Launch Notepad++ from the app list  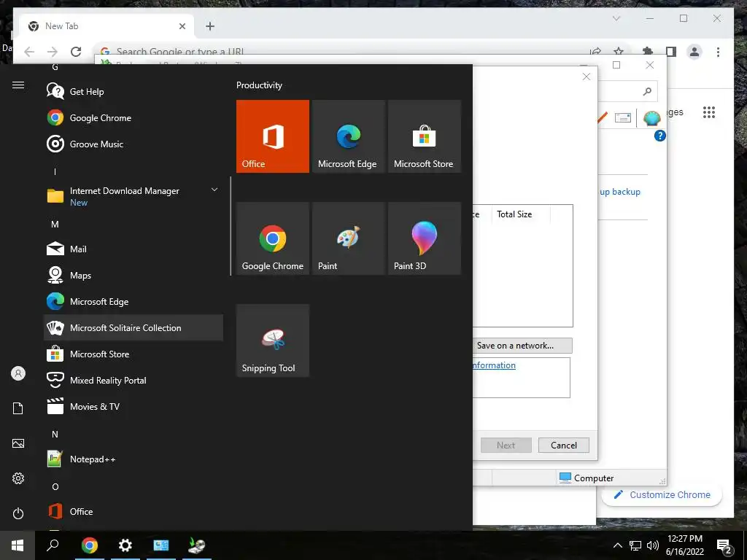pyautogui.click(x=133, y=459)
